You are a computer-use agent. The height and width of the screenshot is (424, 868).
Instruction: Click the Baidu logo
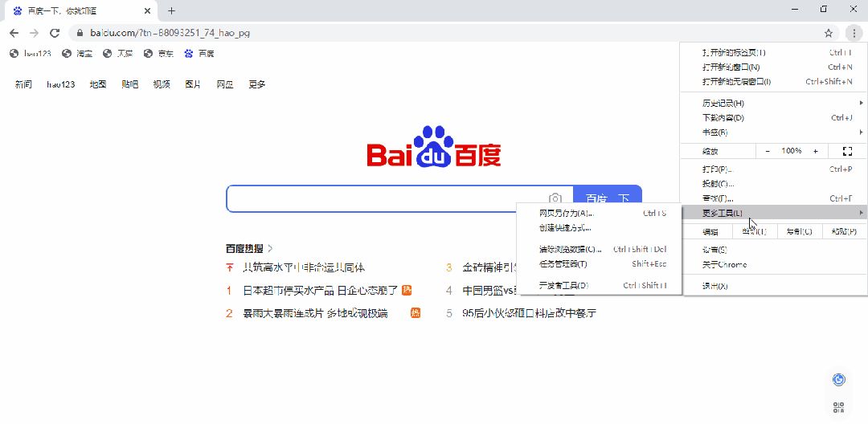[x=434, y=146]
